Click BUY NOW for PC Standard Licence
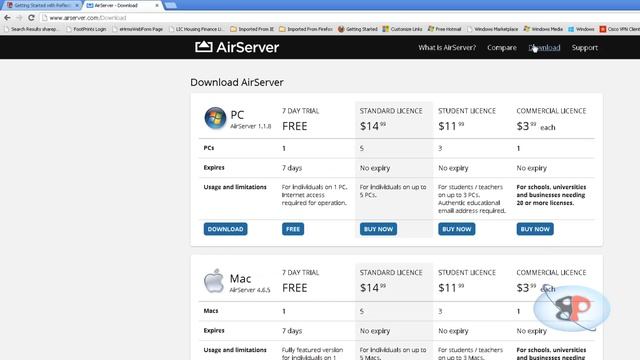640x360 pixels. point(378,229)
